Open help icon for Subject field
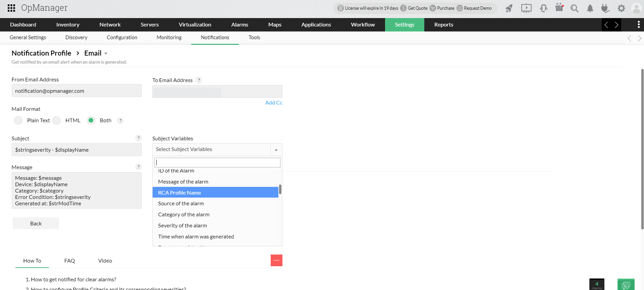This screenshot has width=644, height=290. pos(139,138)
